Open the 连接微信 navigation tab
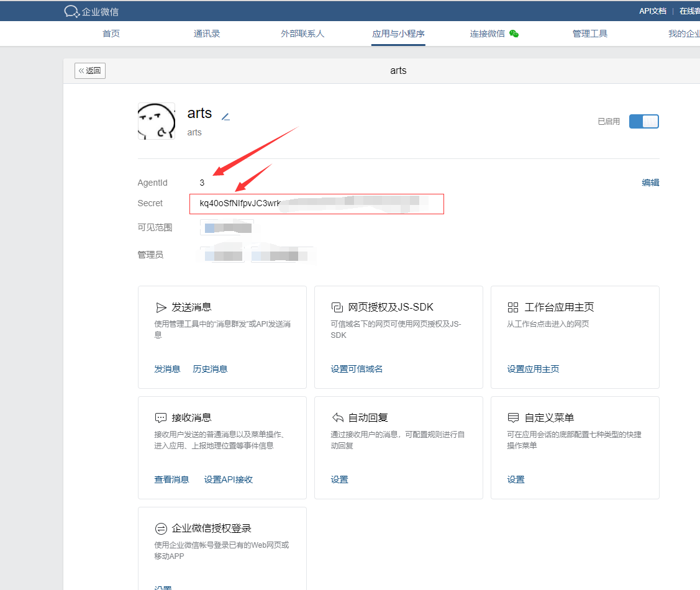The image size is (700, 590). (x=488, y=34)
